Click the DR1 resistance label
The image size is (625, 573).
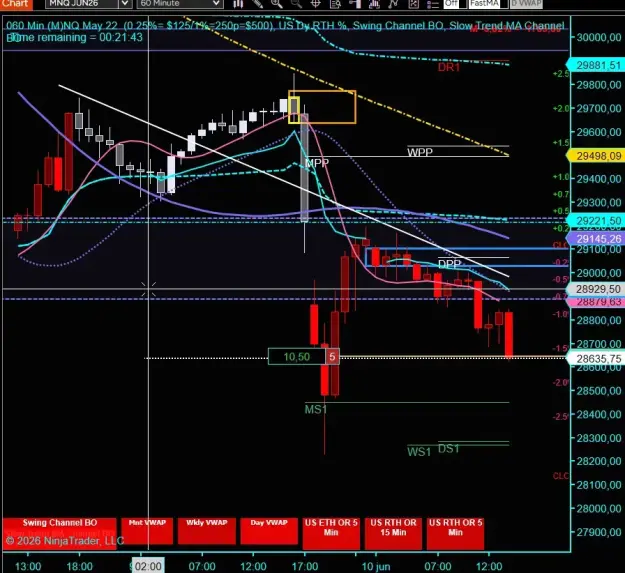point(449,67)
